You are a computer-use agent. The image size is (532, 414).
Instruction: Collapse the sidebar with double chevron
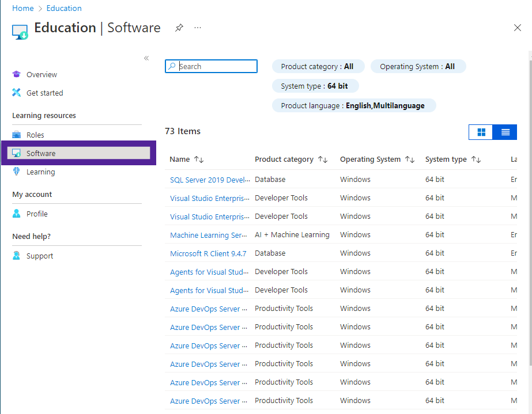[x=146, y=58]
